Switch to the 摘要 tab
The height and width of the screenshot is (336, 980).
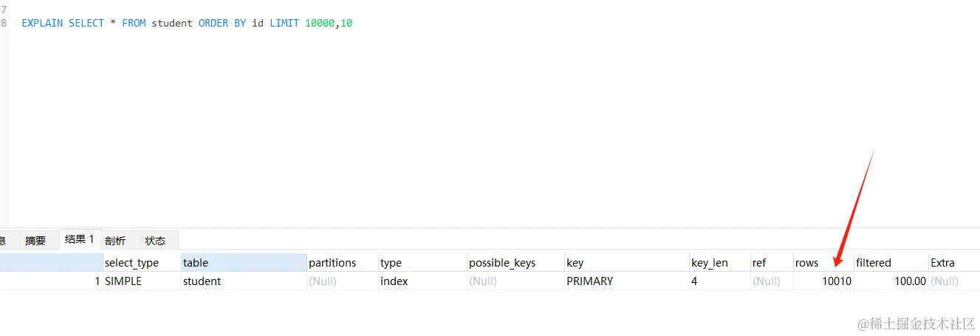[x=35, y=240]
